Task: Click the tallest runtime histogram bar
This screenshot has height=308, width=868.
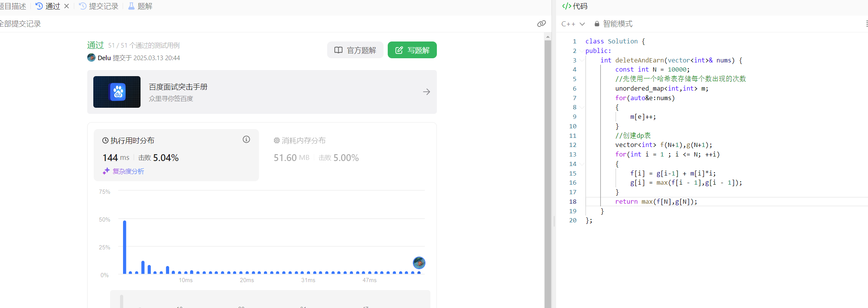Action: (x=125, y=247)
